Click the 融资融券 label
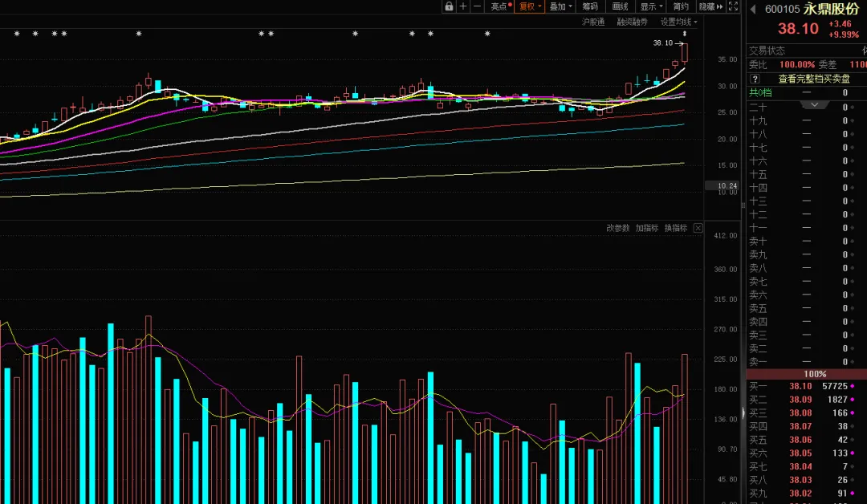Viewport: 867px width, 504px height. tap(632, 22)
